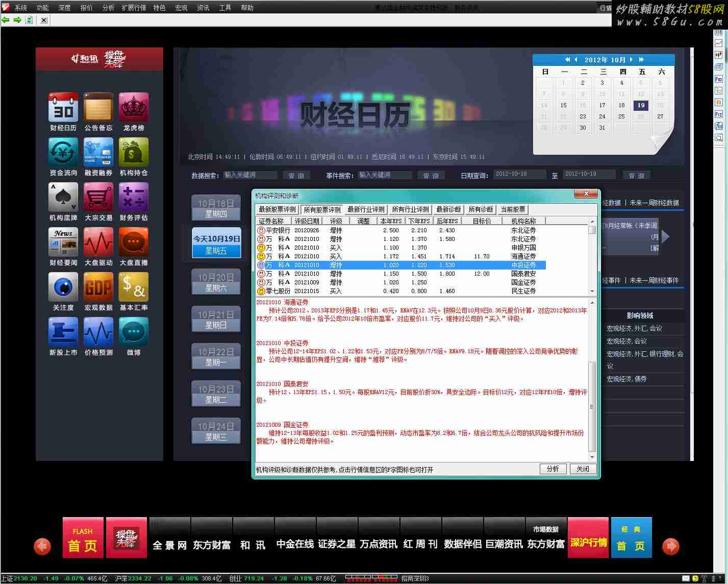This screenshot has width=728, height=584.
Task: Click the start date field 2012-10-18
Action: (x=519, y=174)
